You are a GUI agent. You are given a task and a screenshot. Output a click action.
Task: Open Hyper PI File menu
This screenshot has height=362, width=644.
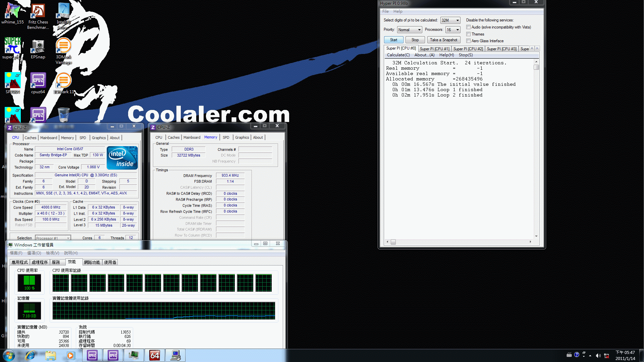pos(385,11)
